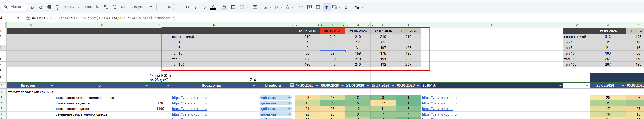Image resolution: width=644 pixels, height=119 pixels.
Task: Open landing link in стоматологическая клиника одесса row
Action: 189,98
